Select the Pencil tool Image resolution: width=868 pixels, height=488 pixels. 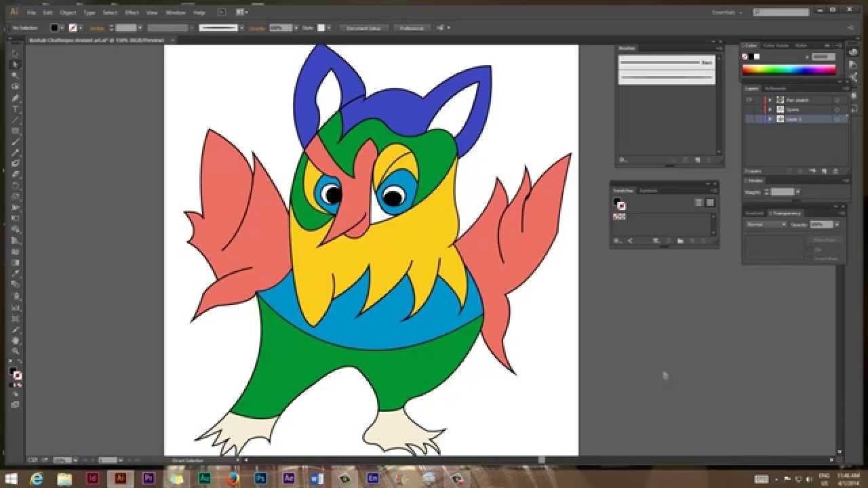[16, 152]
